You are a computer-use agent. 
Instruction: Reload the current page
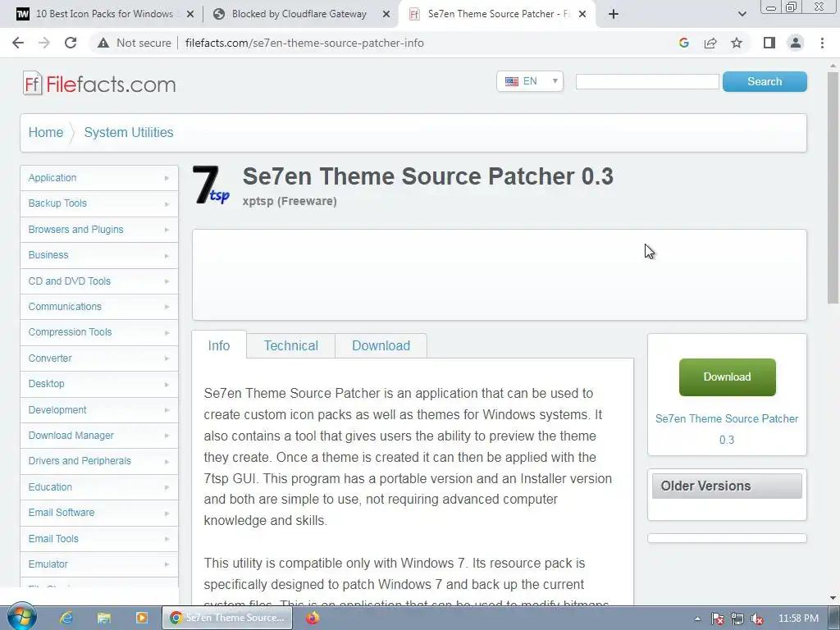71,43
